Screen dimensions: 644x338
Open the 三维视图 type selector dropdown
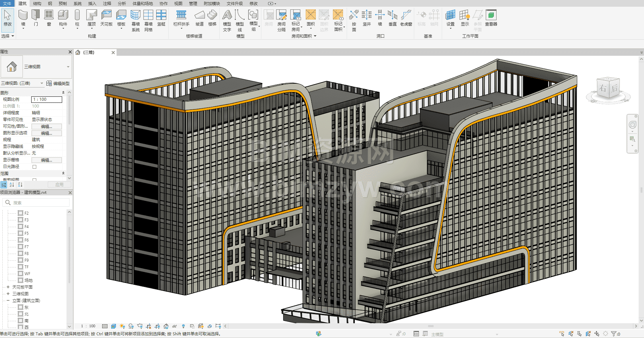click(x=68, y=67)
